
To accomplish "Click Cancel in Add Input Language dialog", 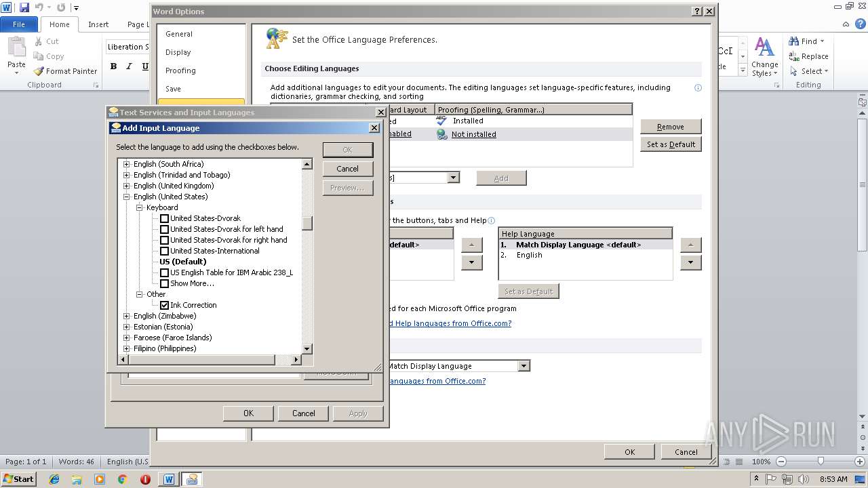I will (x=347, y=169).
